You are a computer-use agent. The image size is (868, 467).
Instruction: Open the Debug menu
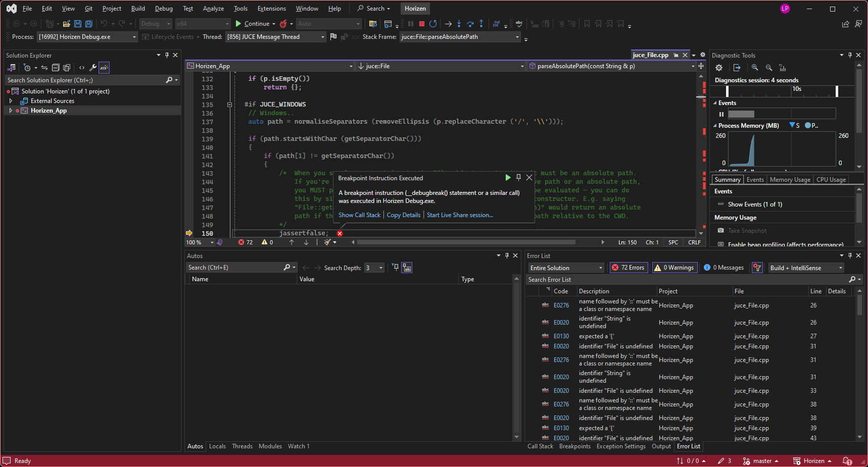(x=164, y=9)
